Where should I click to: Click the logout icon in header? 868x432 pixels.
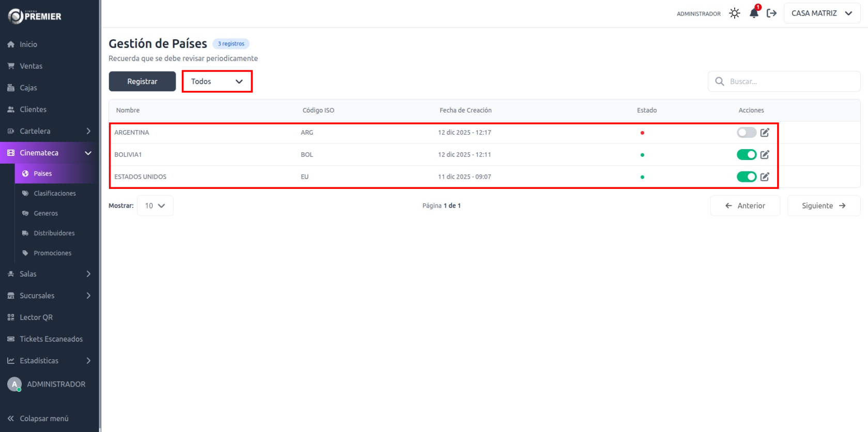click(x=771, y=13)
